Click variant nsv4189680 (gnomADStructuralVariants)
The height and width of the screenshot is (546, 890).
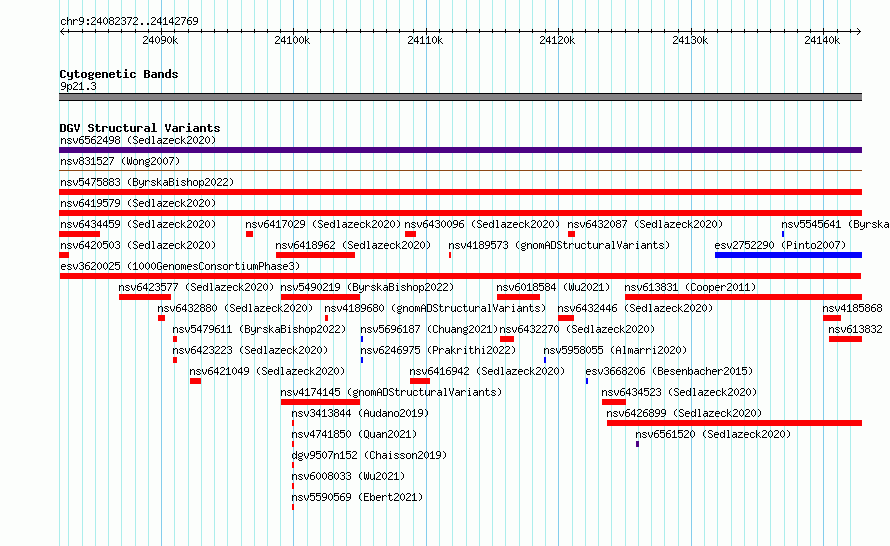point(435,308)
